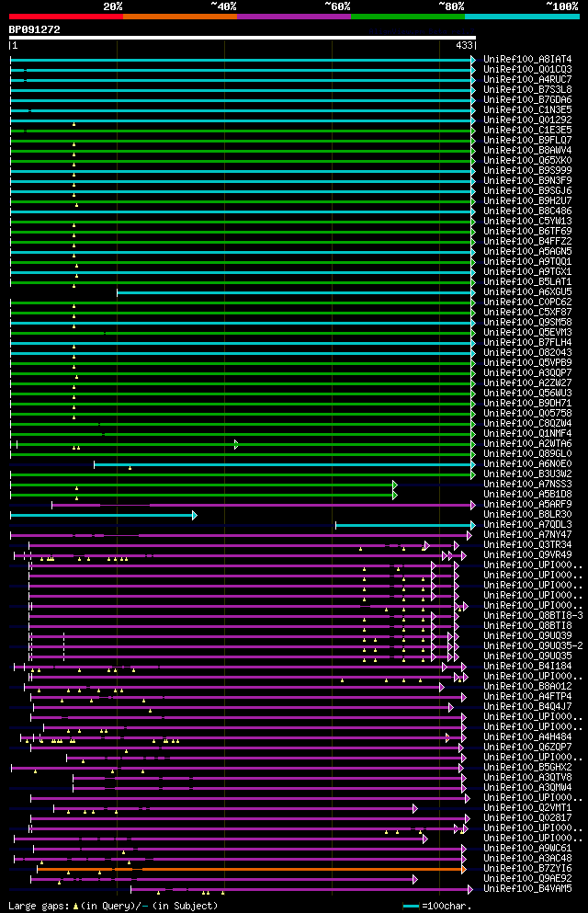Viewport: 588px width, 913px height.
Task: Select hit label UniRef100_Q05758
Action: click(527, 414)
